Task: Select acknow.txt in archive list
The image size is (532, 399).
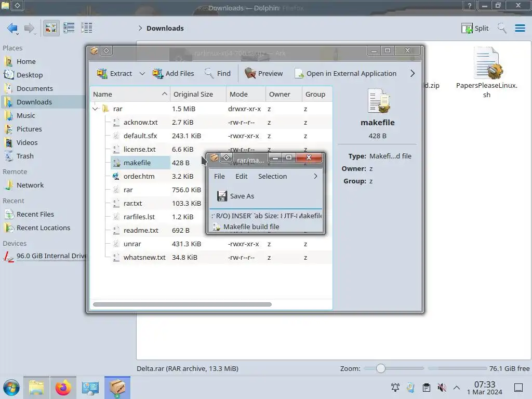Action: tap(140, 122)
